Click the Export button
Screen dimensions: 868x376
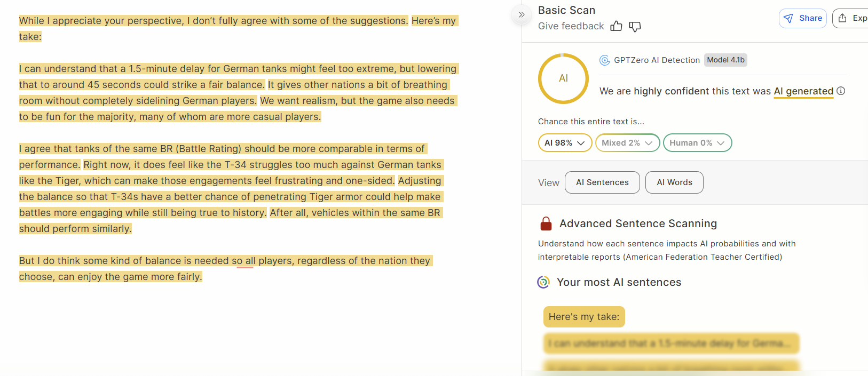pos(853,18)
